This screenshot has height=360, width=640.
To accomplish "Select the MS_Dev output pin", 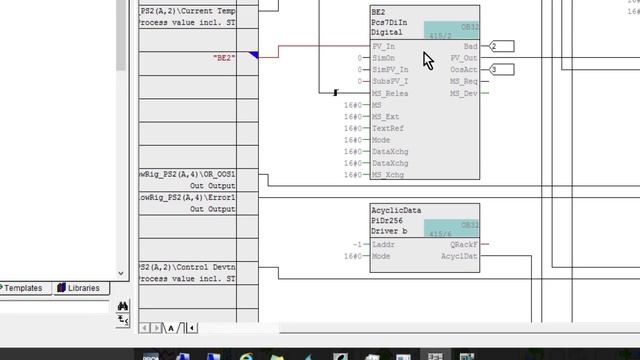I will coord(464,93).
